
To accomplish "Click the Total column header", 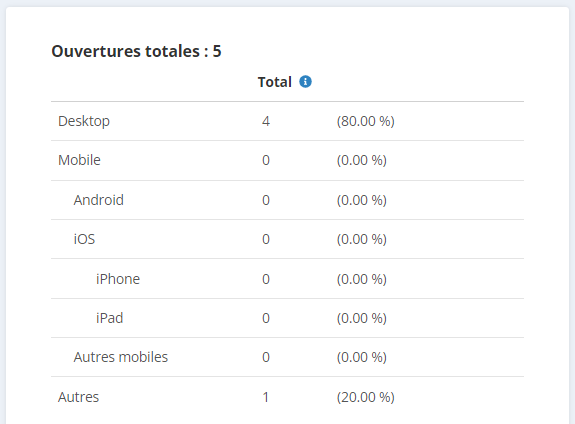I will coord(275,82).
